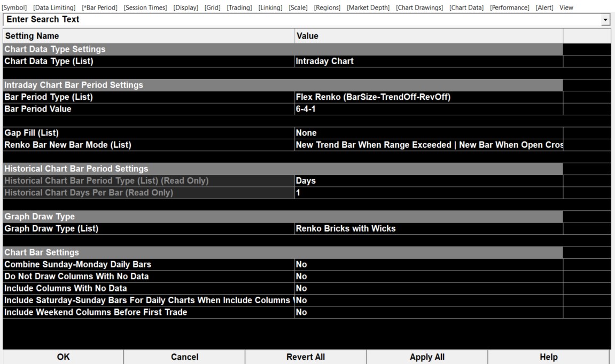
Task: Select the Chart Bar Settings section header
Action: click(x=283, y=252)
